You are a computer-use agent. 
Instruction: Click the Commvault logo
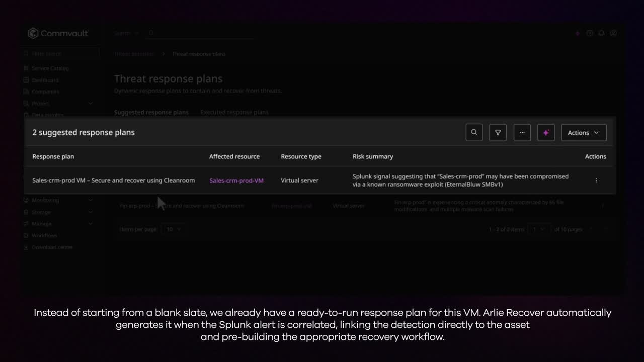[x=58, y=34]
